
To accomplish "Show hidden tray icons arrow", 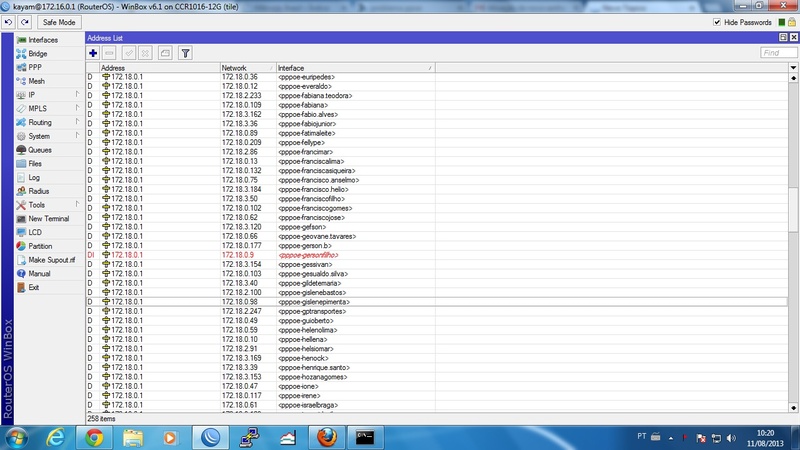I will click(x=670, y=438).
